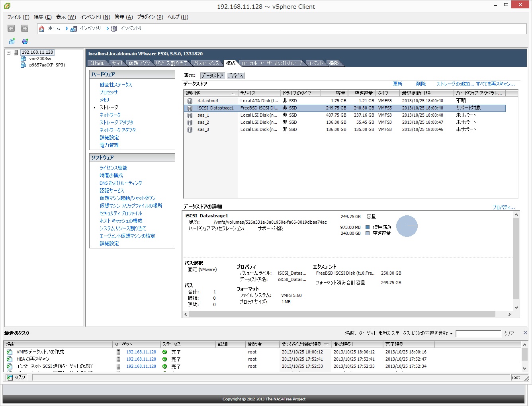Viewport: 532px width, 406px height.
Task: Click the sas_1 datastore icon
Action: (190, 115)
